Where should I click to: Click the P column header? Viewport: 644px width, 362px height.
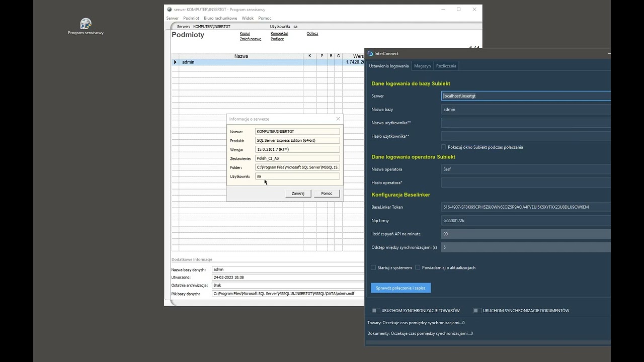322,56
